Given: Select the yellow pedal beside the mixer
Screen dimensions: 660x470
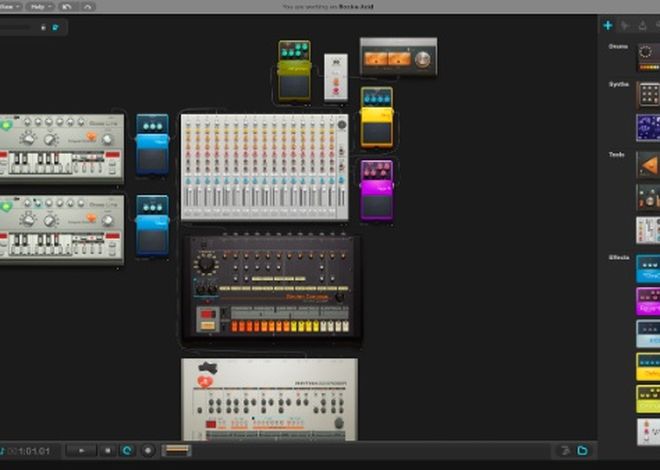Looking at the screenshot, I should (377, 117).
